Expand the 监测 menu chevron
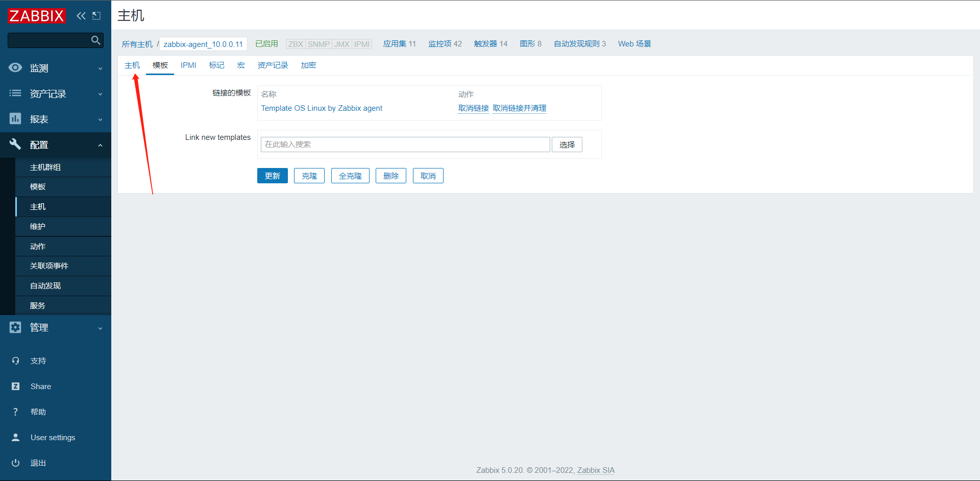This screenshot has width=980, height=481. [x=100, y=68]
